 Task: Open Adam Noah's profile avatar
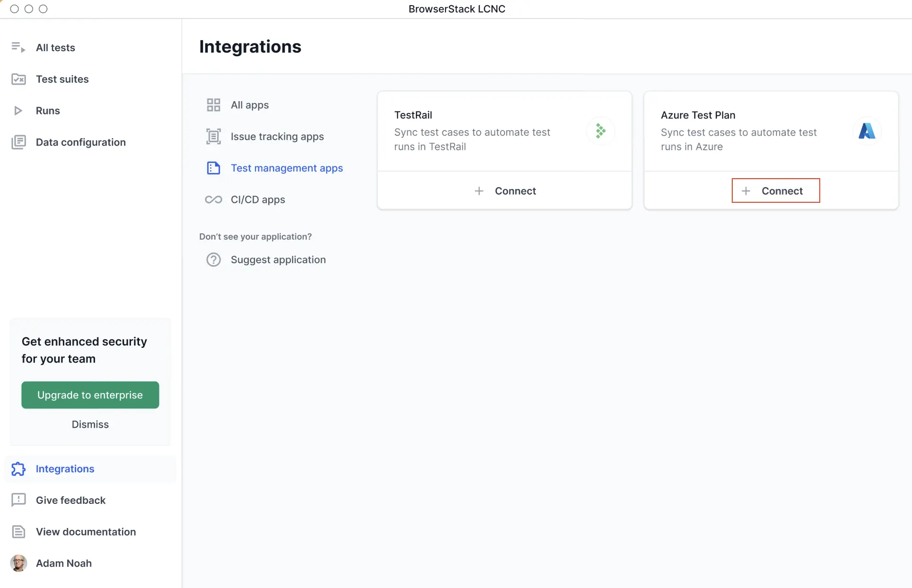tap(19, 563)
